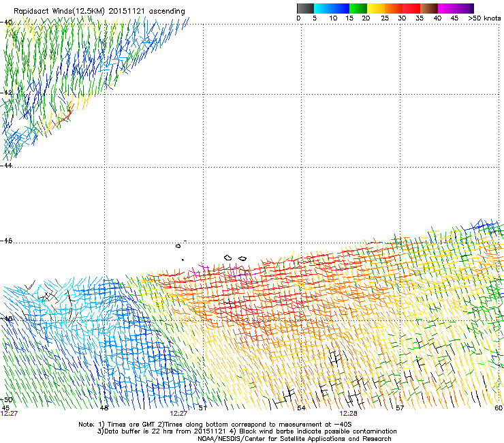Click the 57 longitude label

coord(400,408)
